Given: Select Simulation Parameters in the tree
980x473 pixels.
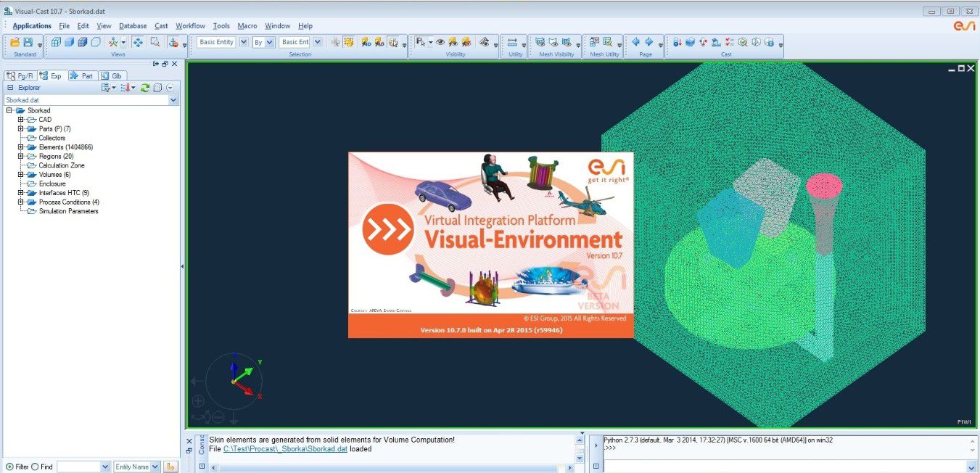Looking at the screenshot, I should click(x=68, y=211).
